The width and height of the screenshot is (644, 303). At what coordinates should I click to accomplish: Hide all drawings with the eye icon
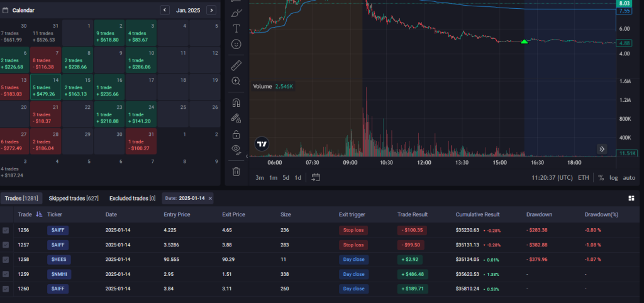[236, 149]
